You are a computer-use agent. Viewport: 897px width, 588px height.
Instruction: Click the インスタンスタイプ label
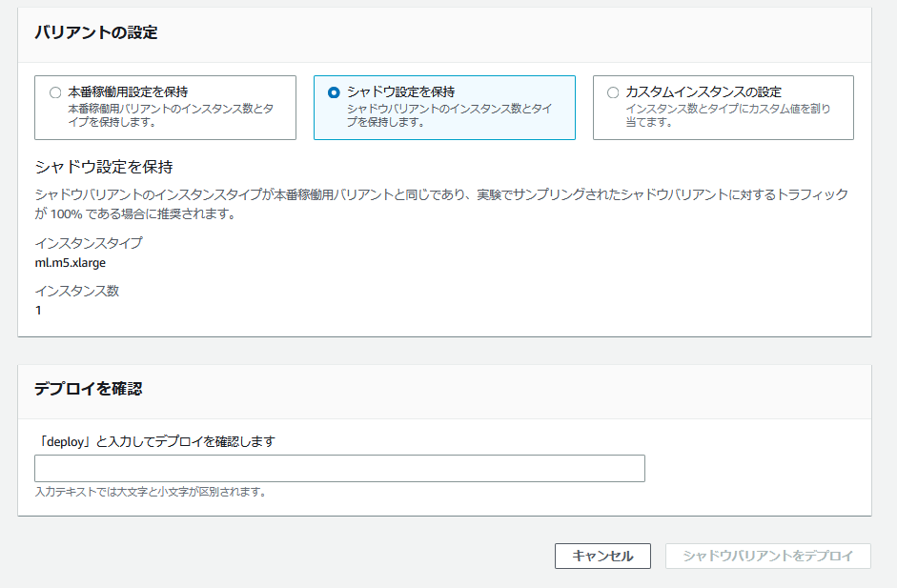[x=89, y=243]
